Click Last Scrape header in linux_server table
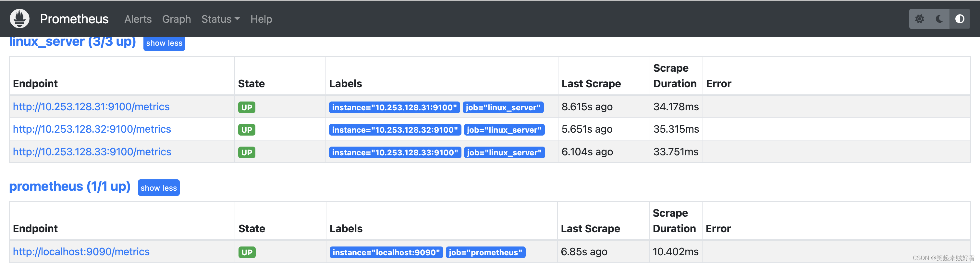The height and width of the screenshot is (264, 980). [591, 84]
